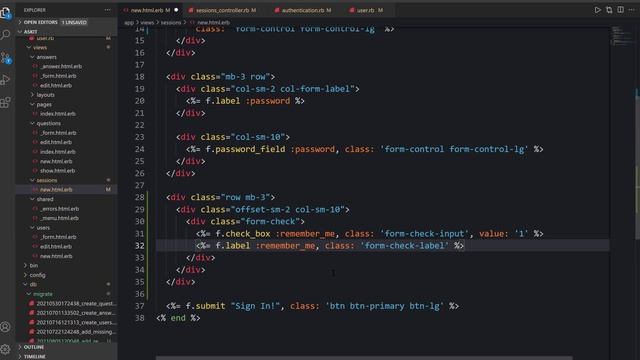Click 'app' in the breadcrumb path
Image resolution: width=640 pixels, height=360 pixels.
pos(129,22)
